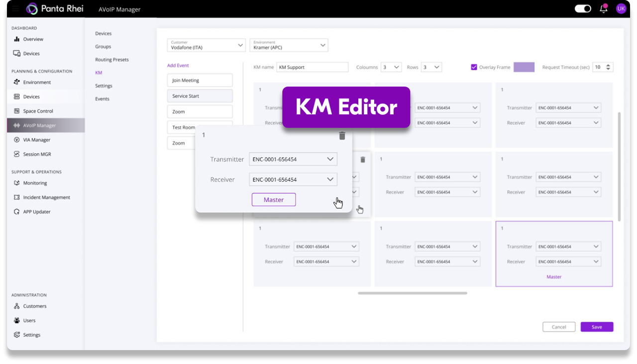Expand the Customer dropdown

coord(207,45)
